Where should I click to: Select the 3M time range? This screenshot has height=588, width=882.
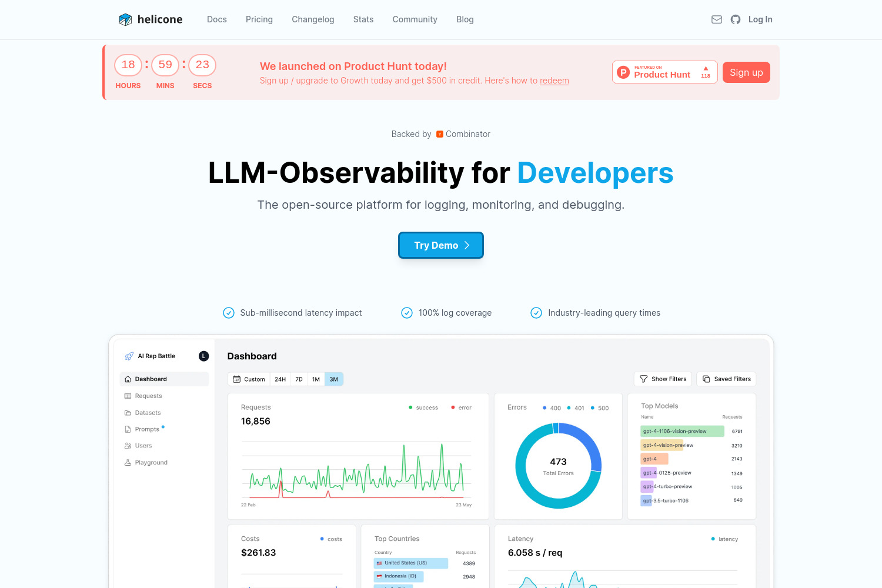[x=334, y=379]
